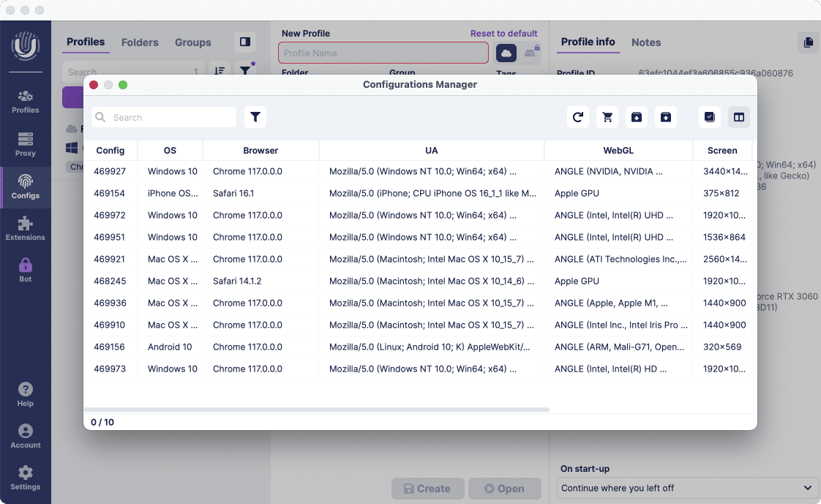821x504 pixels.
Task: Expand the On start-up dropdown
Action: click(x=688, y=489)
